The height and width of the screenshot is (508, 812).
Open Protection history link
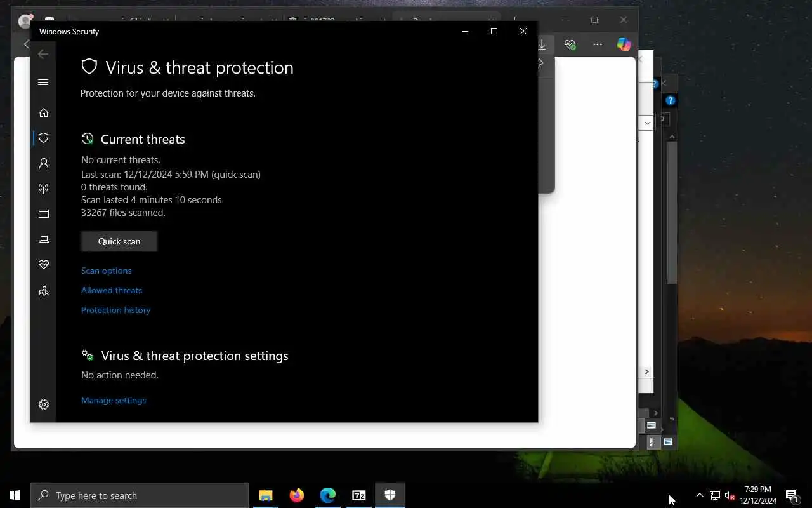116,310
